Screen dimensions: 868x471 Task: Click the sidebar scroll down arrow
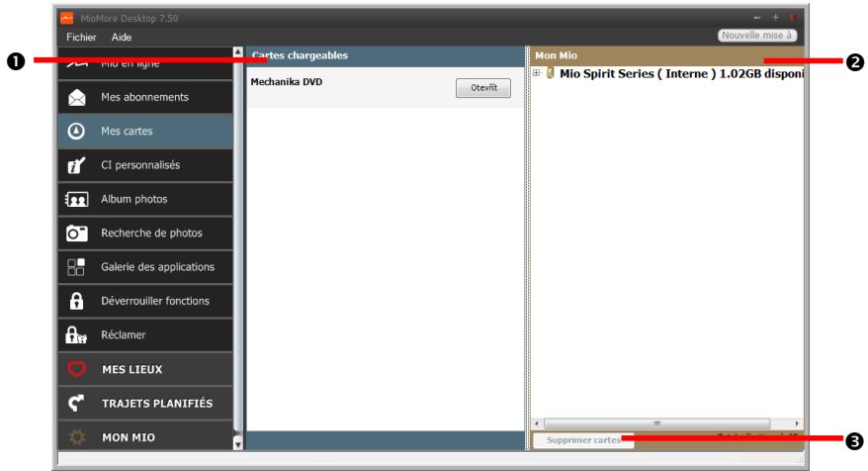click(237, 444)
